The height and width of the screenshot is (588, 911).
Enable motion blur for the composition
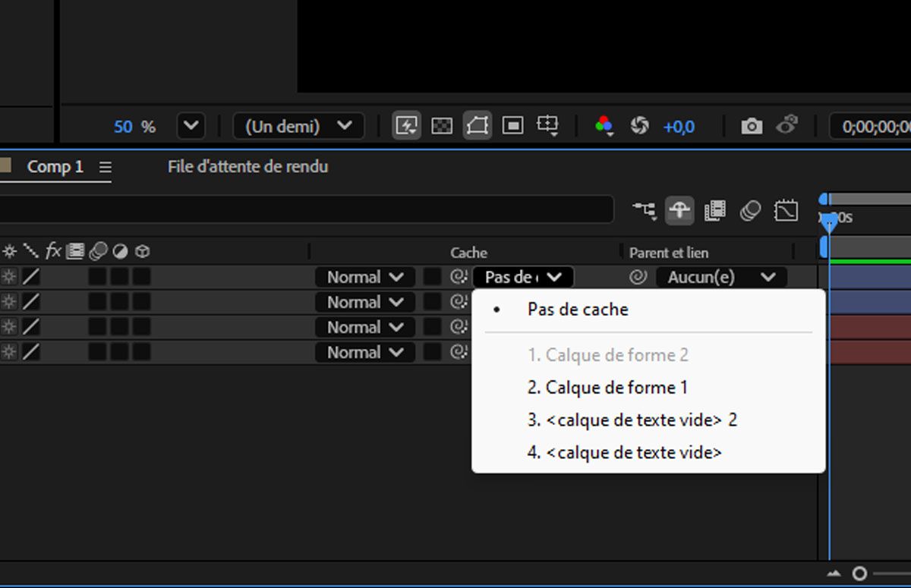point(750,210)
